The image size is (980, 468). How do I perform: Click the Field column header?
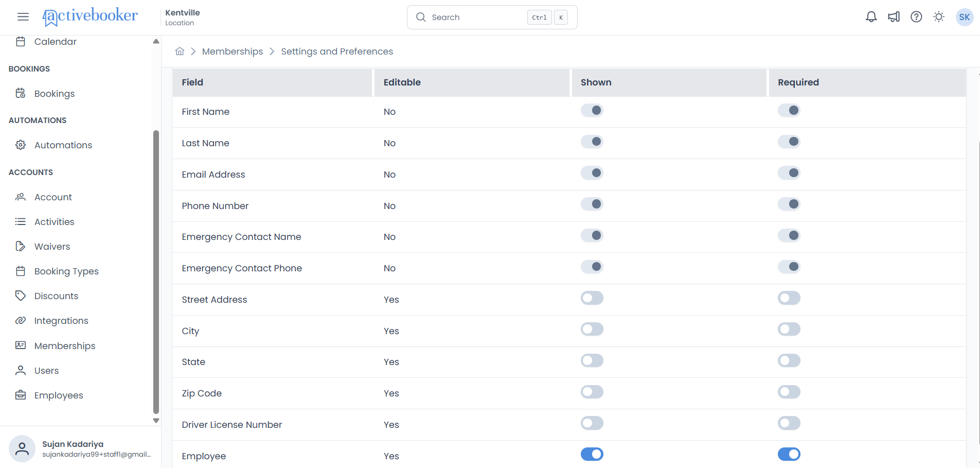tap(272, 82)
